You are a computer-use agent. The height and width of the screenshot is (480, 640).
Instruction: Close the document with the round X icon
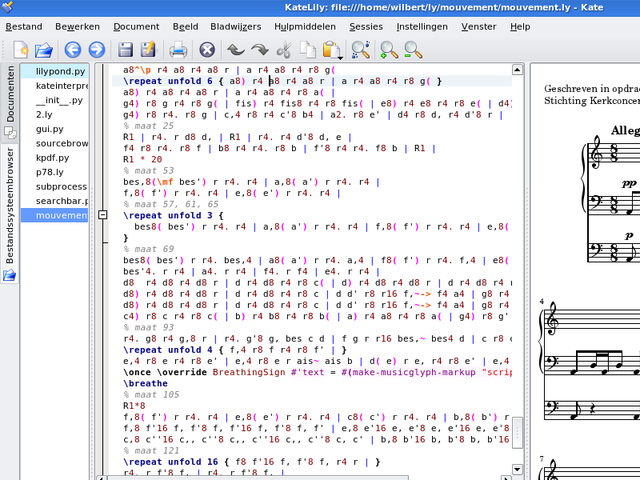207,50
